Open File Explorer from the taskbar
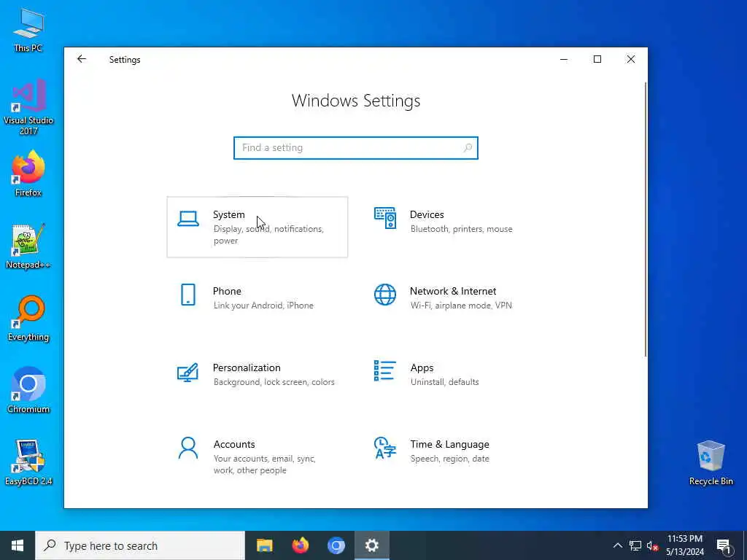Viewport: 747px width, 560px height. 264,545
